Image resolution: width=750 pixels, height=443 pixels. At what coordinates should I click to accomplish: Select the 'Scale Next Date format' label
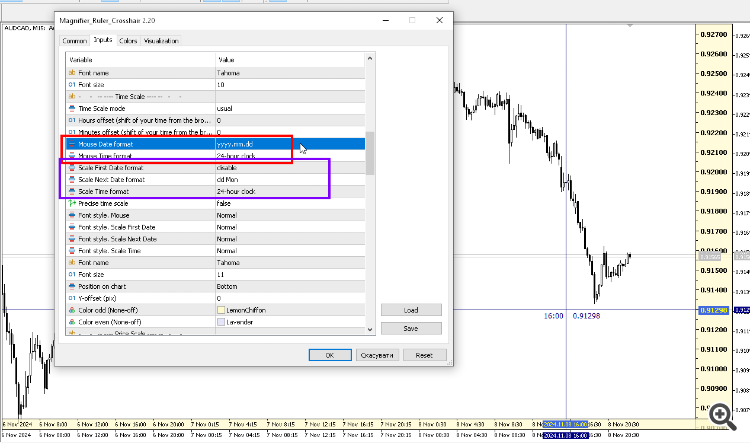click(x=111, y=179)
